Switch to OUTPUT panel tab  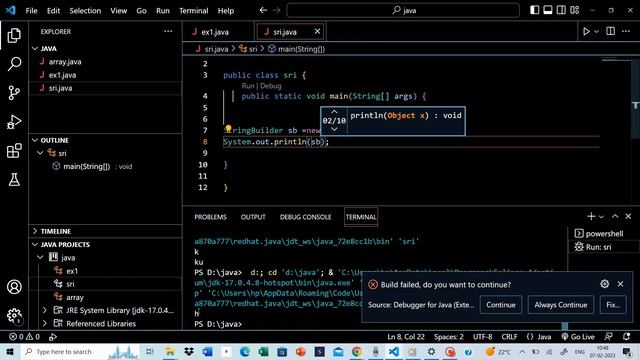253,217
